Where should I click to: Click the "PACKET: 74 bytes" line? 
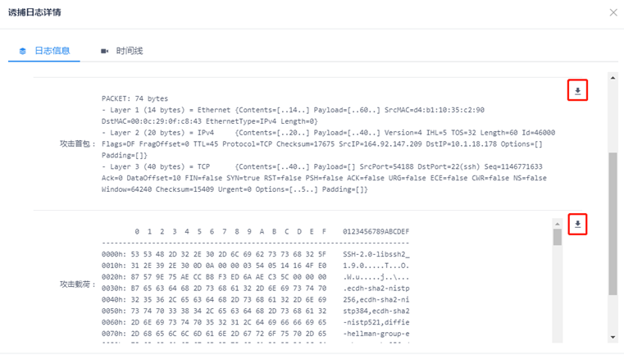click(x=135, y=98)
